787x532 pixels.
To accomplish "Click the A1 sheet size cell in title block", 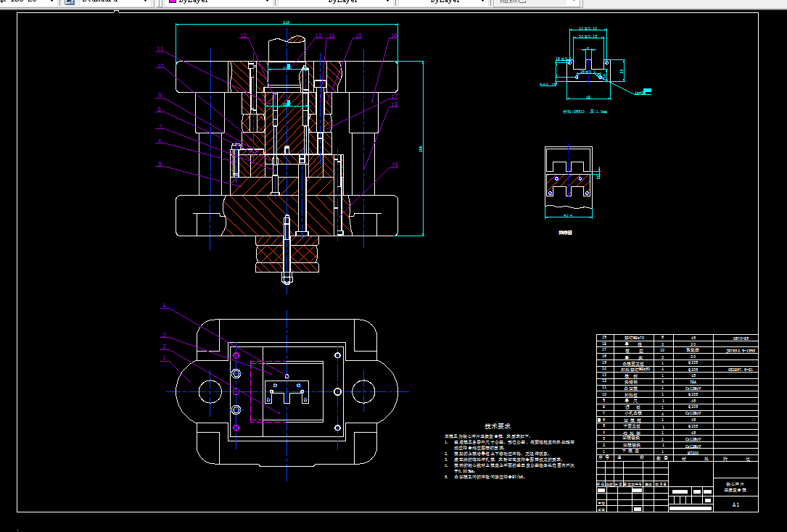I will [736, 505].
